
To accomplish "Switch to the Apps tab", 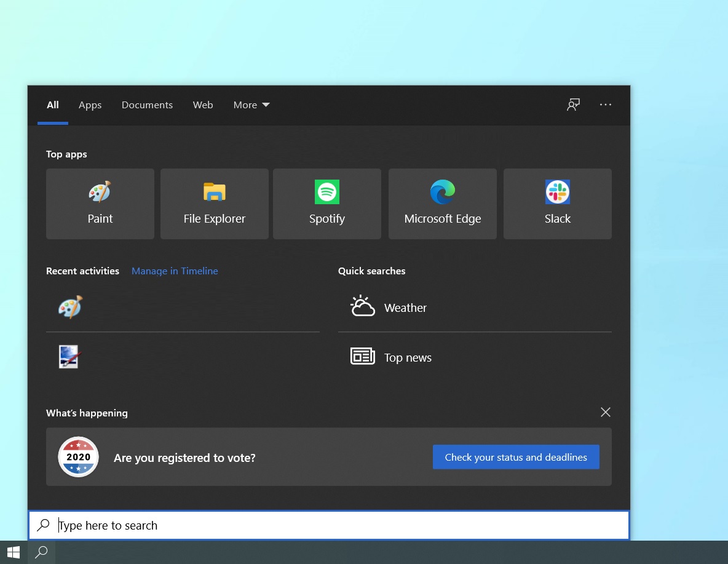I will click(x=90, y=105).
